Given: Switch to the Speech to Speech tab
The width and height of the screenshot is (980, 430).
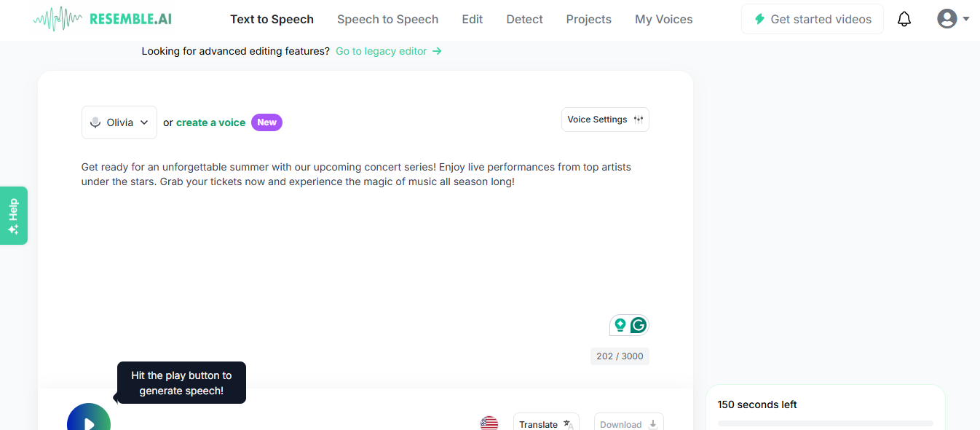Looking at the screenshot, I should point(387,19).
